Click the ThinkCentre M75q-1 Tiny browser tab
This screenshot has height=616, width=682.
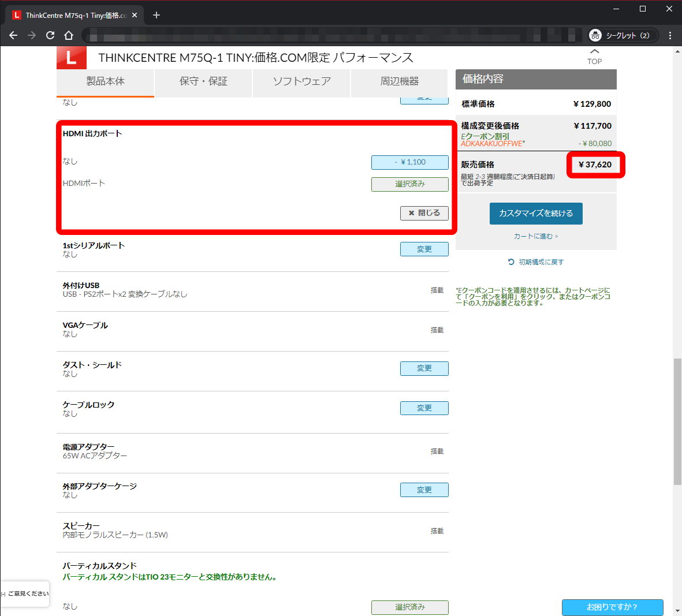point(74,15)
